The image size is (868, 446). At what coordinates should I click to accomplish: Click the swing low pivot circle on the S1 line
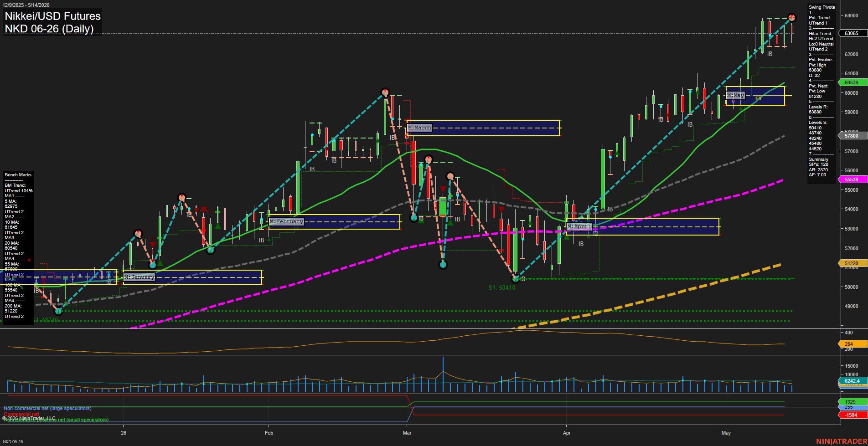point(516,278)
